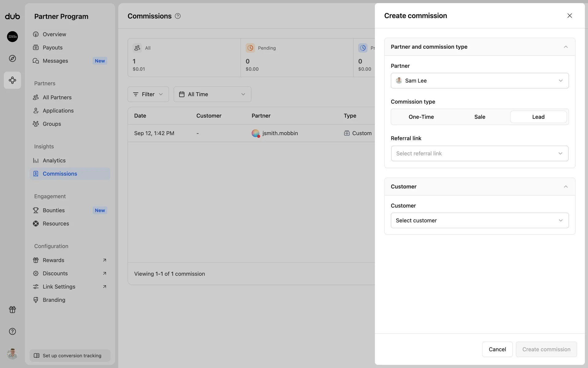Click the help circle icon in left rail
Screen dimensions: 588x368
point(12,331)
